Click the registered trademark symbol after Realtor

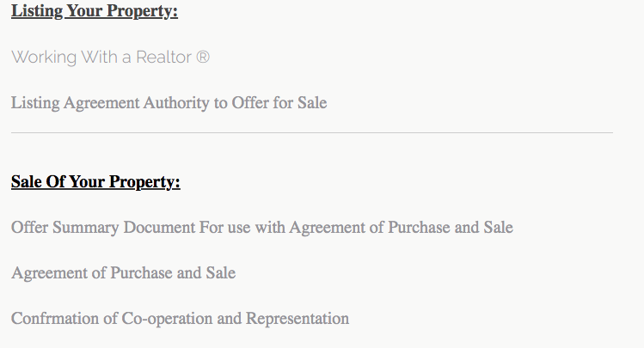(x=203, y=57)
